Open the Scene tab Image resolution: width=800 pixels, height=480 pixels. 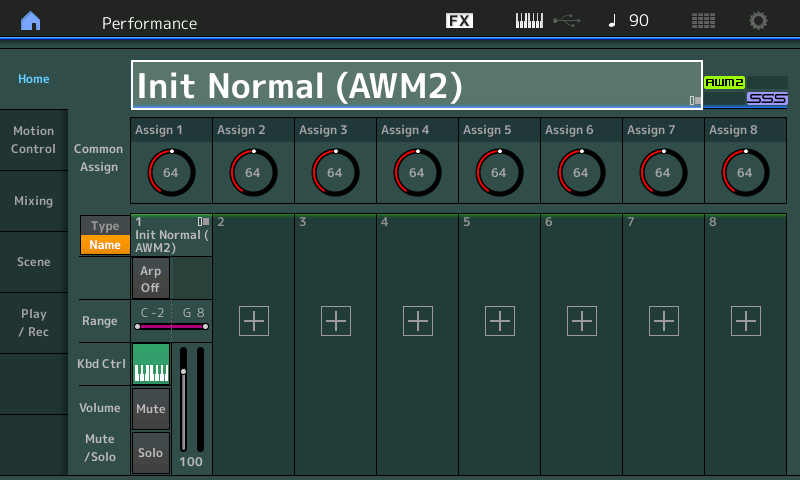click(33, 262)
